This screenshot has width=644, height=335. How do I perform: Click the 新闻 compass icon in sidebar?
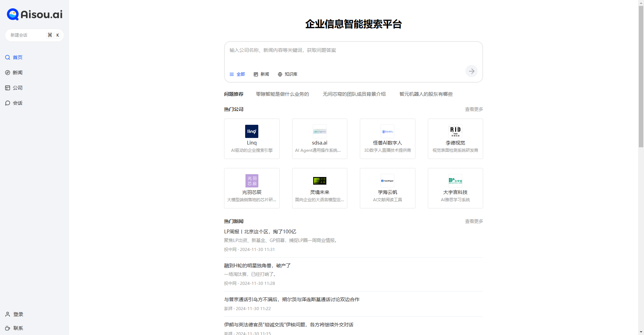click(8, 73)
